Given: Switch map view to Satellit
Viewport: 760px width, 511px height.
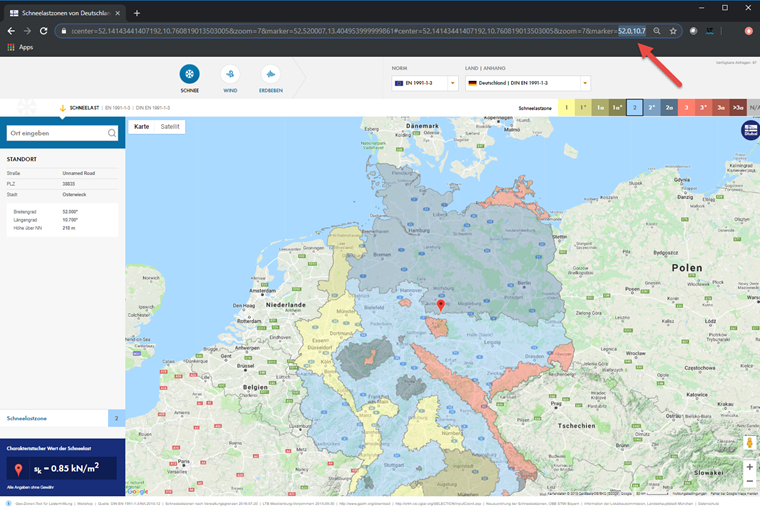Looking at the screenshot, I should 170,127.
